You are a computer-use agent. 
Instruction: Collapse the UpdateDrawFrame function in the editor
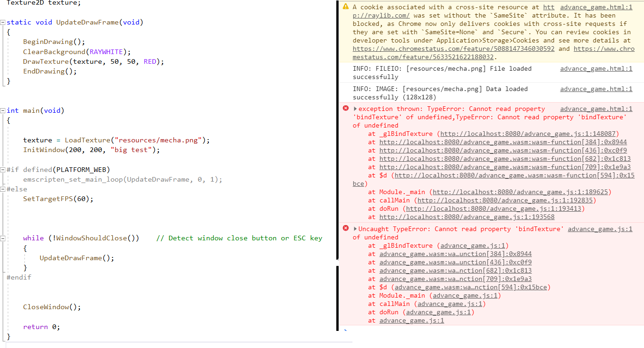(3, 22)
